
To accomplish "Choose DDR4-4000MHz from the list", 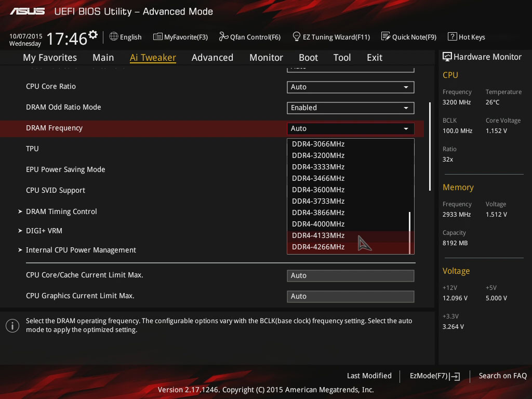I will (349, 224).
